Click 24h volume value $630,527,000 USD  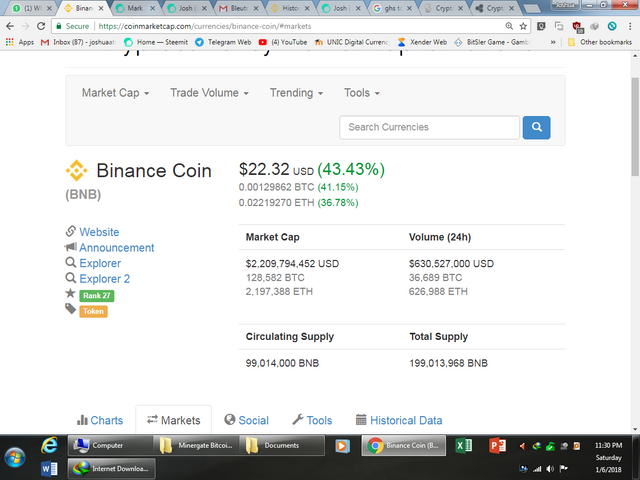click(x=451, y=264)
